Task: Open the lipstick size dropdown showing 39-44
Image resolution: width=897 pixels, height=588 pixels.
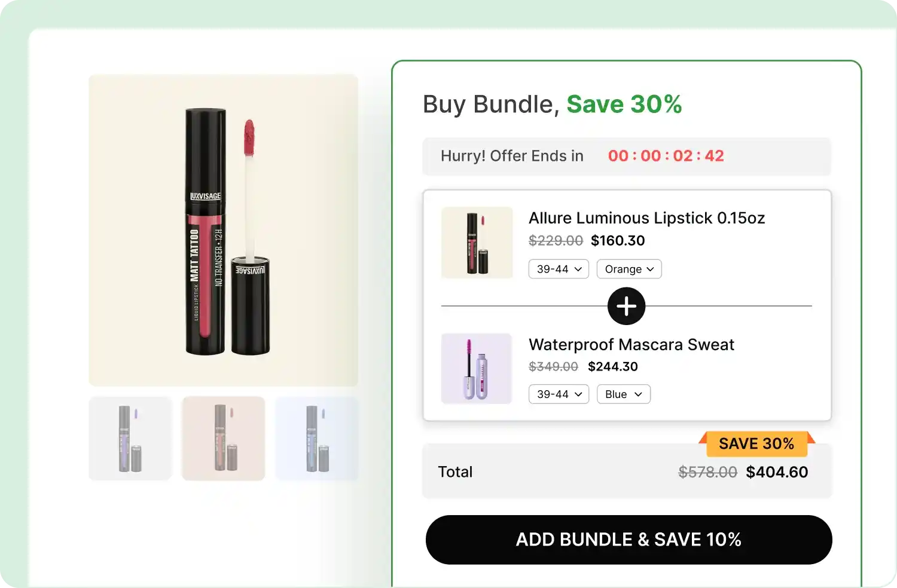Action: point(558,269)
